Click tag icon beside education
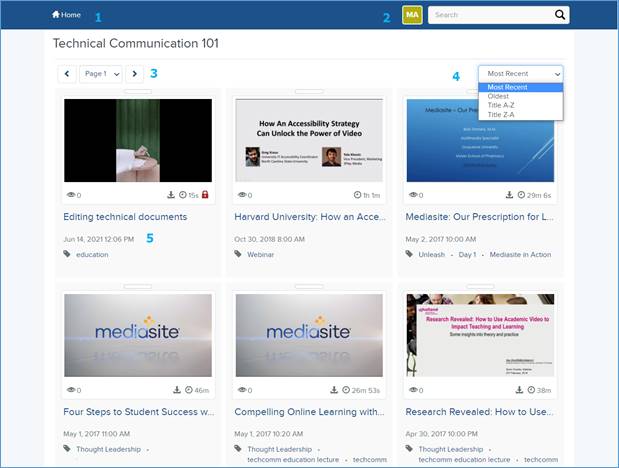 pos(67,254)
